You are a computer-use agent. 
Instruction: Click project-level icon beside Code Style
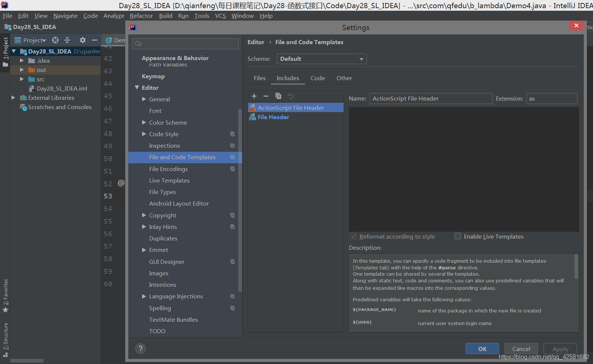pyautogui.click(x=232, y=134)
